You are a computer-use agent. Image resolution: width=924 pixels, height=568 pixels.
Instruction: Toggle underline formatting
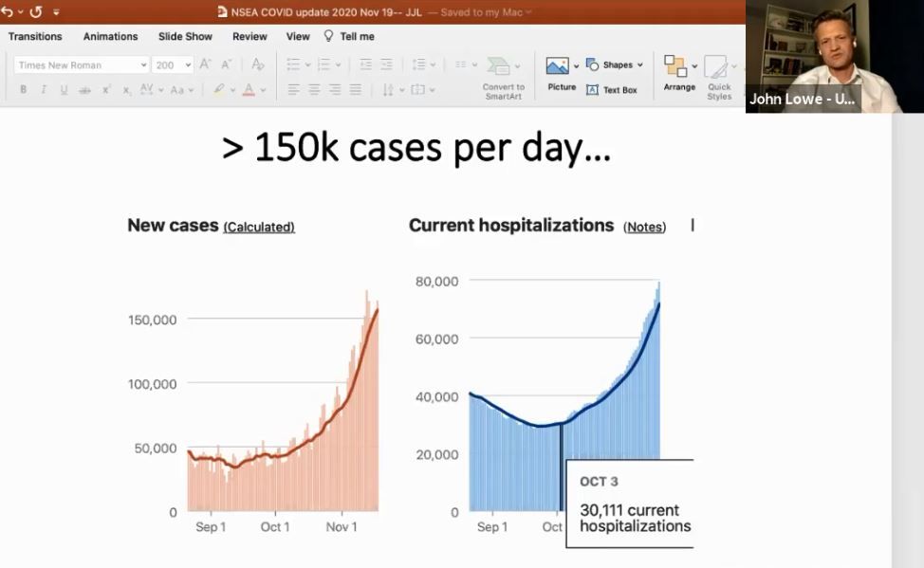click(64, 90)
